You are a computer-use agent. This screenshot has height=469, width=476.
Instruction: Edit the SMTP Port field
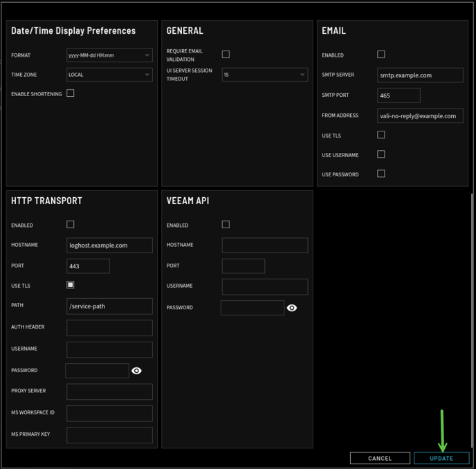[399, 95]
